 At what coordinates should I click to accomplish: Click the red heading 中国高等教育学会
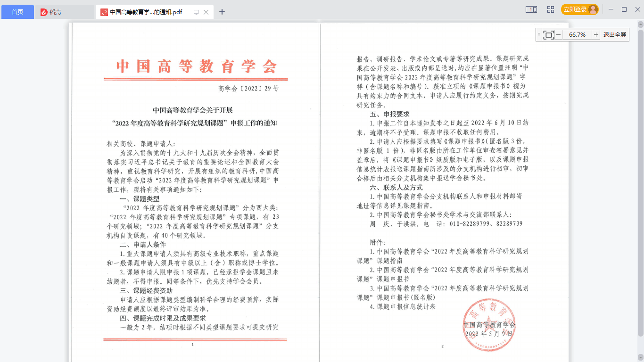196,66
